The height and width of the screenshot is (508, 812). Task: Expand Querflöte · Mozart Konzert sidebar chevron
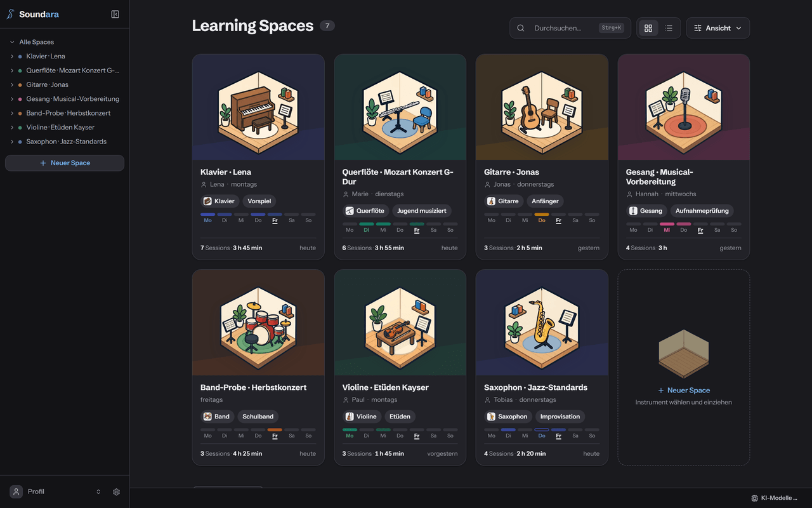(x=12, y=70)
